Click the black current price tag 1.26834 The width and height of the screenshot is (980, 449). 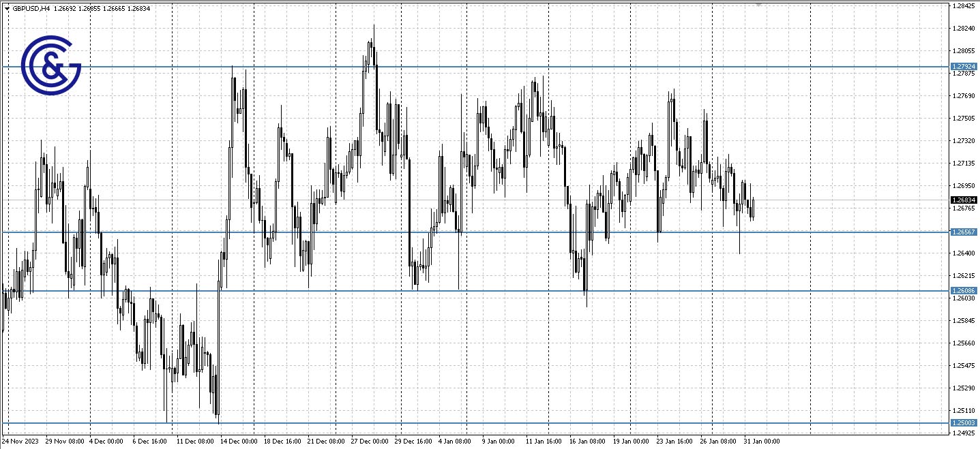[964, 200]
